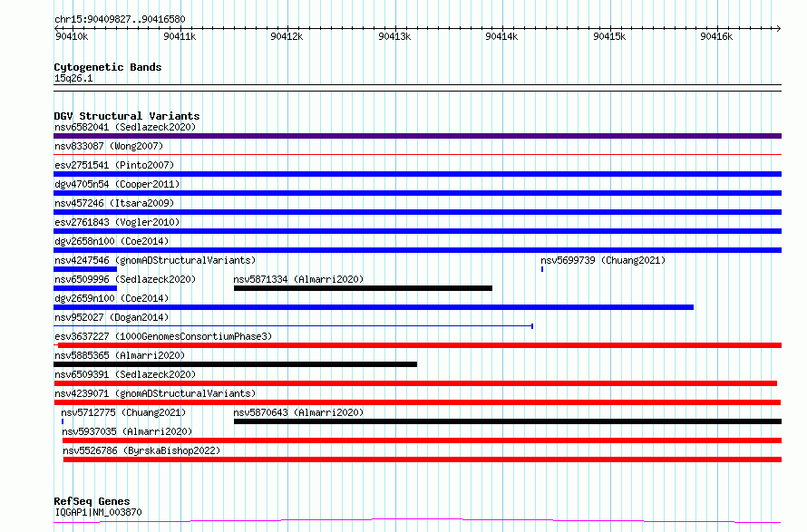Image resolution: width=807 pixels, height=532 pixels.
Task: Click the chr15:90409827..90416580 coordinate text
Action: (x=120, y=19)
